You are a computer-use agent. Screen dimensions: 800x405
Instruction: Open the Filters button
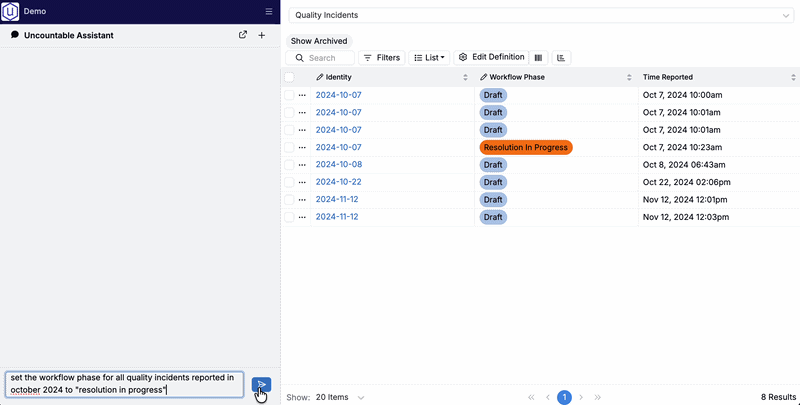click(380, 58)
